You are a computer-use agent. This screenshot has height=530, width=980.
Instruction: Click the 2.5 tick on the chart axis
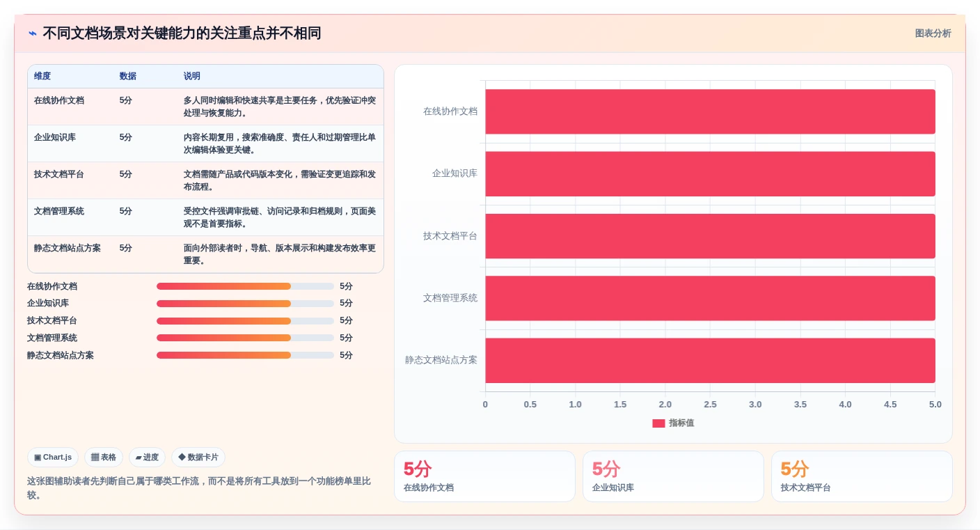click(x=710, y=405)
